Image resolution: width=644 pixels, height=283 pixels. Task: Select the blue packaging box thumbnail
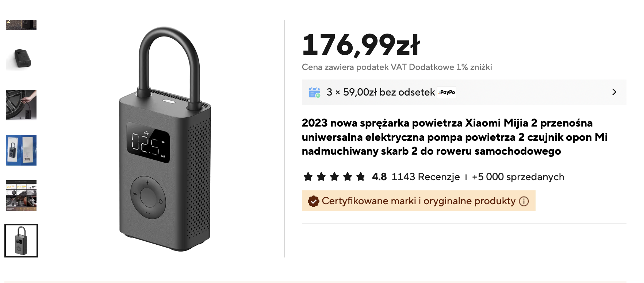click(x=21, y=150)
